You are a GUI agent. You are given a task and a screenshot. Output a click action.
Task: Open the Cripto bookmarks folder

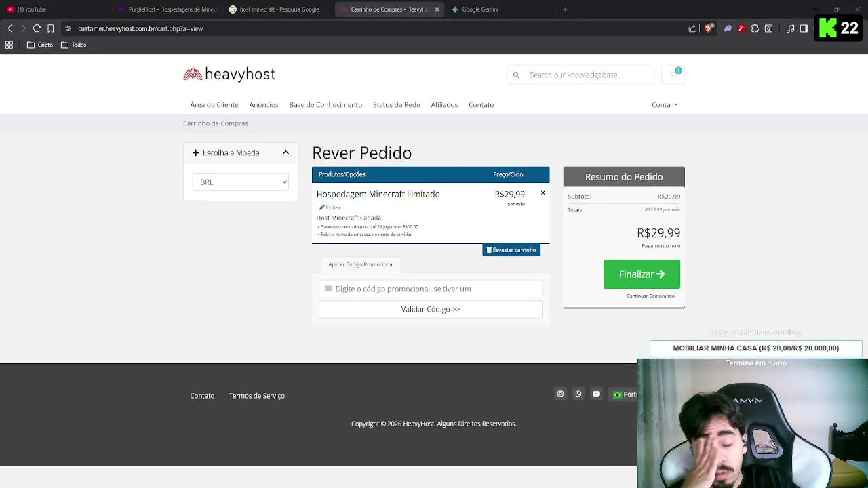click(39, 45)
